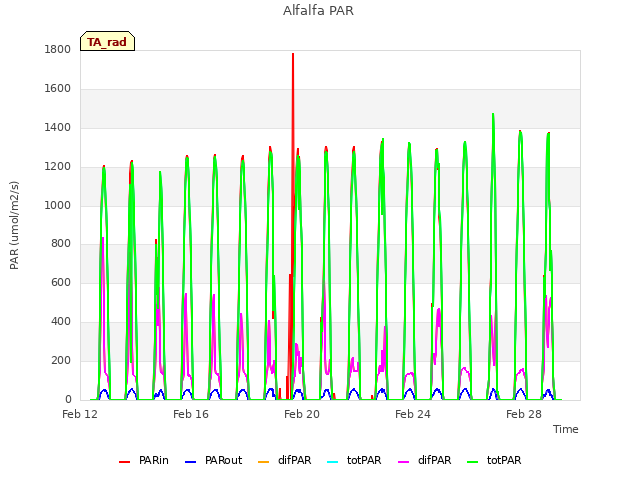Click the Feb 28 x-axis tick label
Image resolution: width=640 pixels, height=480 pixels.
(524, 414)
